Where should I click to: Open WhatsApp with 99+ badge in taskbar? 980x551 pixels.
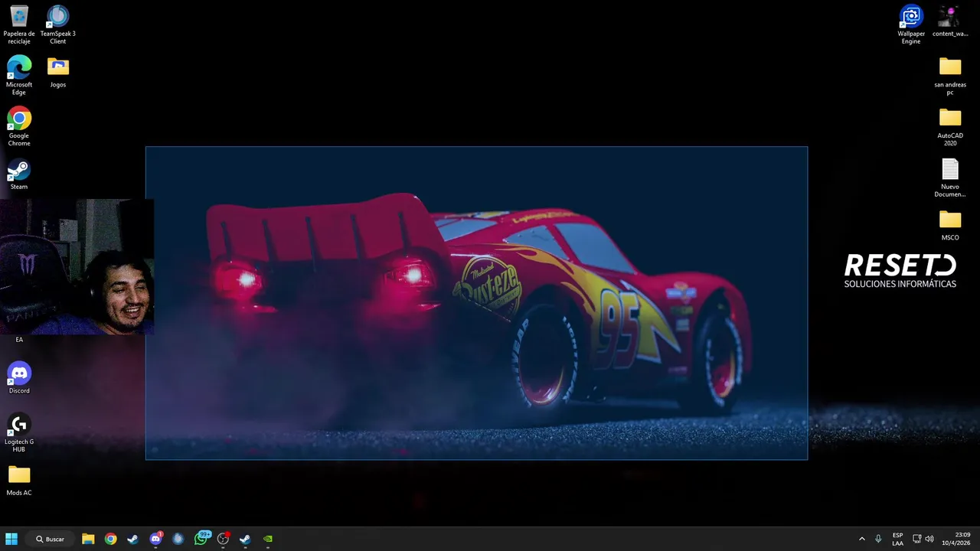point(201,539)
